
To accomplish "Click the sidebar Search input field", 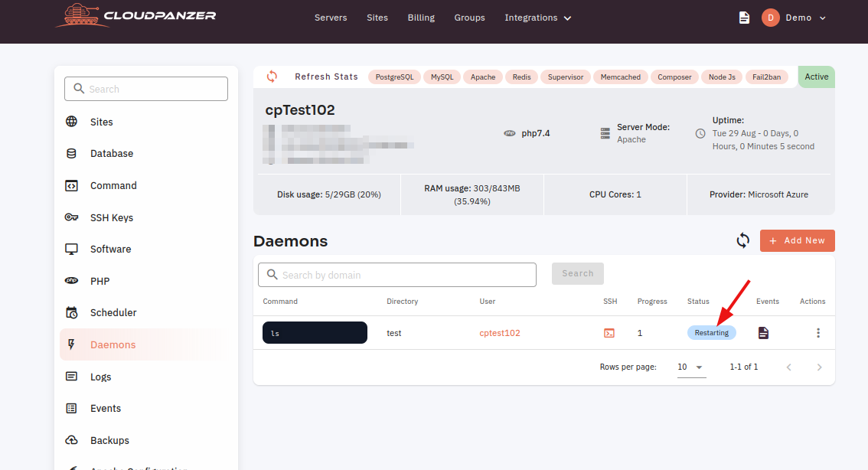I will pos(146,89).
